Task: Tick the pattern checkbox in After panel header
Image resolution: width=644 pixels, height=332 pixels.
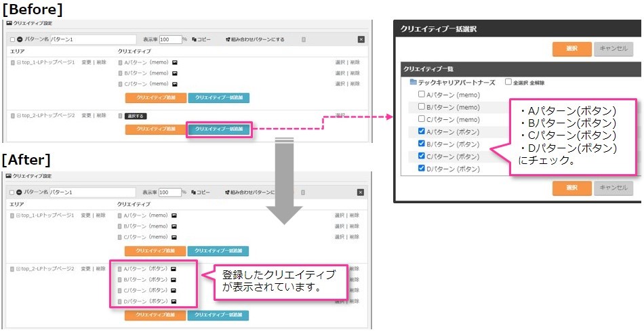Action: (12, 192)
